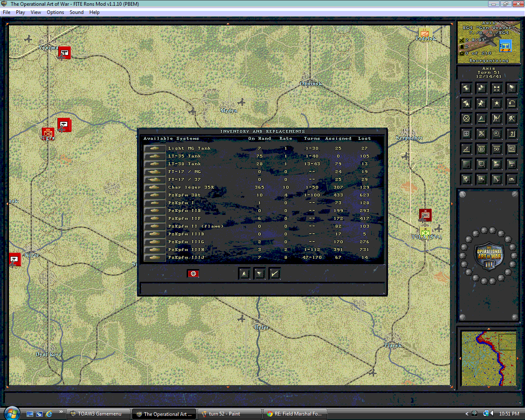Click the microphone icon in control panel
525x420 pixels.
pyautogui.click(x=466, y=179)
